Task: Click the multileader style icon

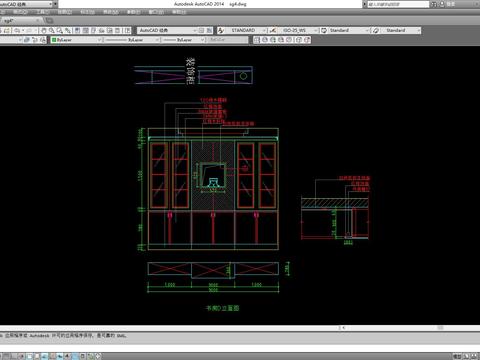Action: coord(376,30)
